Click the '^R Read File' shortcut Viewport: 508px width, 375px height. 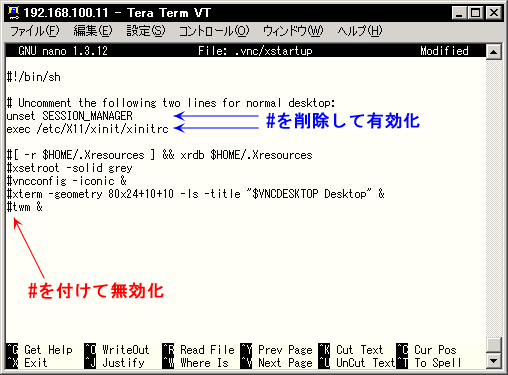point(198,350)
